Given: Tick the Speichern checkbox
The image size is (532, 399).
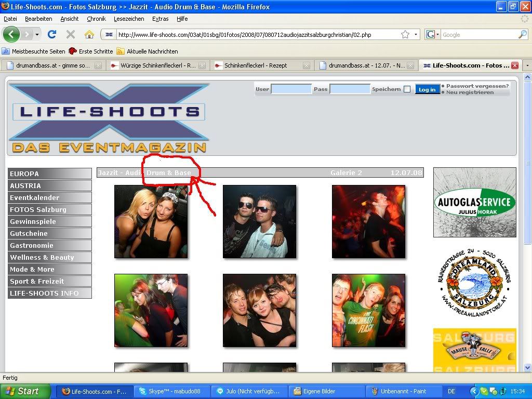Looking at the screenshot, I should (407, 89).
